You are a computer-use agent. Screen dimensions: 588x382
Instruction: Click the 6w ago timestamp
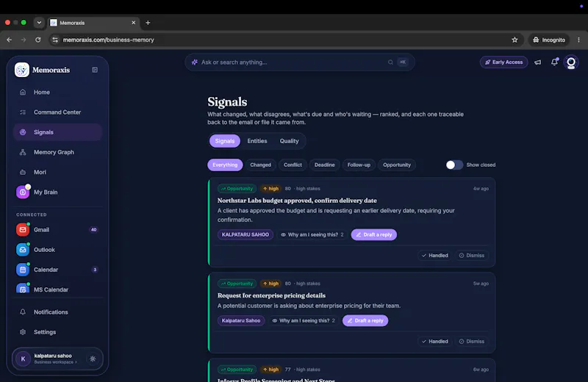pyautogui.click(x=481, y=370)
